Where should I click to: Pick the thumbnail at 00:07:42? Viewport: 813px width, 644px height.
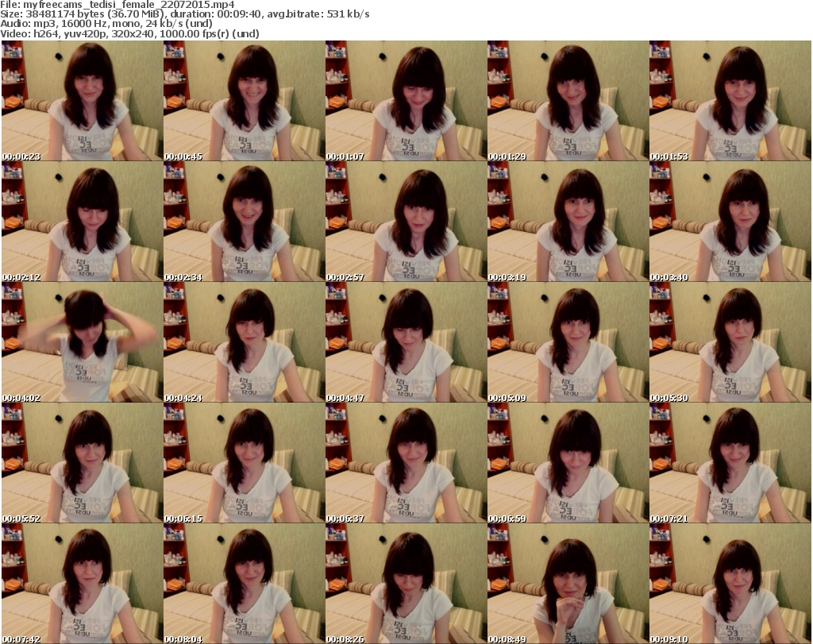(x=82, y=584)
